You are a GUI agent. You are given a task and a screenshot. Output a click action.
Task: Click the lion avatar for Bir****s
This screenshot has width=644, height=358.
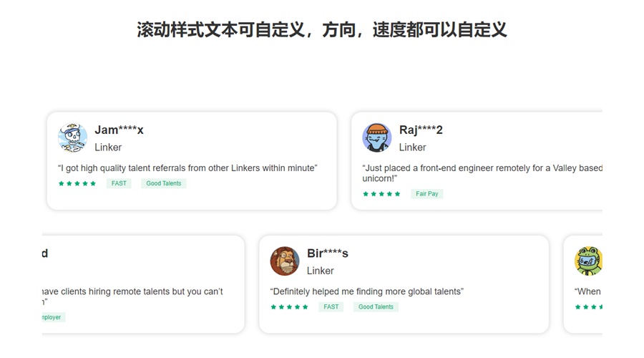tap(285, 261)
